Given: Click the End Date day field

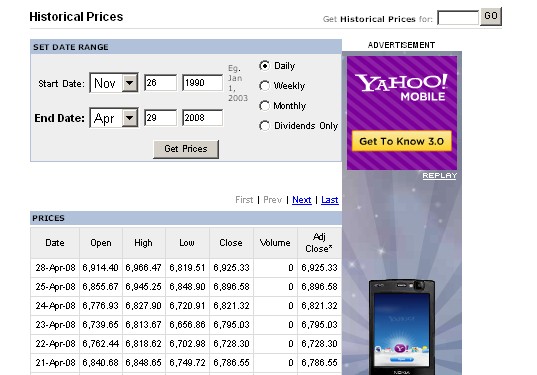Looking at the screenshot, I should click(160, 118).
